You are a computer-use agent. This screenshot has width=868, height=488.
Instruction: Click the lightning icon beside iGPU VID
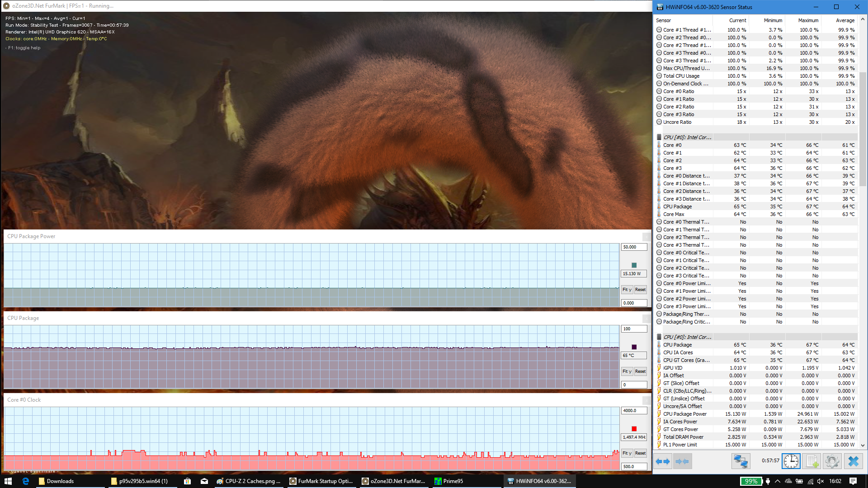[x=659, y=368]
